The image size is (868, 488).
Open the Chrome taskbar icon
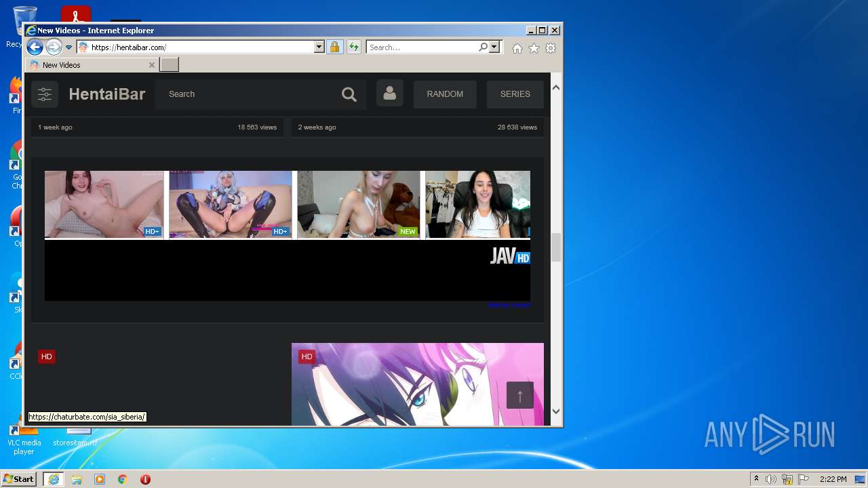pos(123,479)
